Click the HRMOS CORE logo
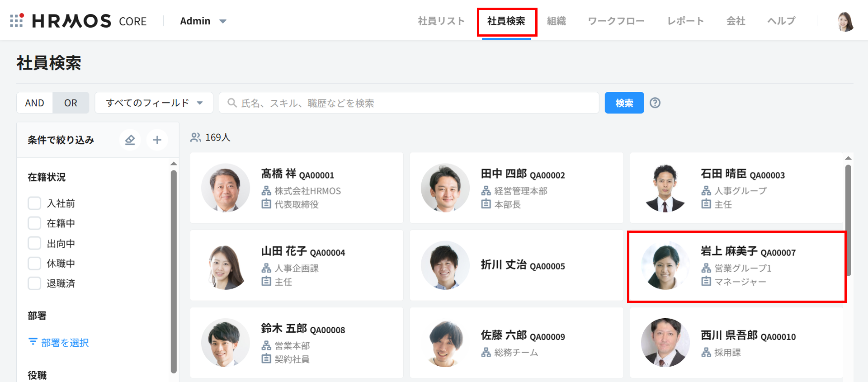This screenshot has height=382, width=868. pyautogui.click(x=89, y=21)
